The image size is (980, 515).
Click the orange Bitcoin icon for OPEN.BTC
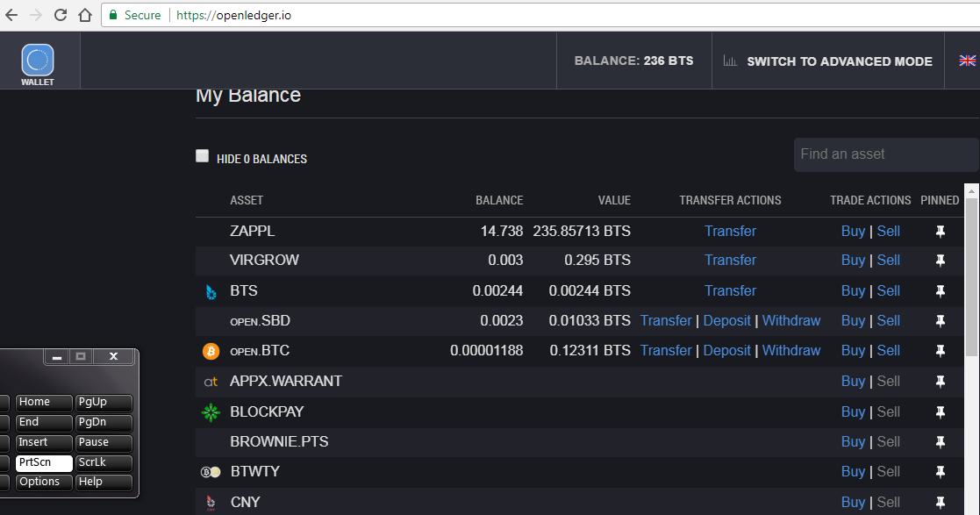point(211,351)
